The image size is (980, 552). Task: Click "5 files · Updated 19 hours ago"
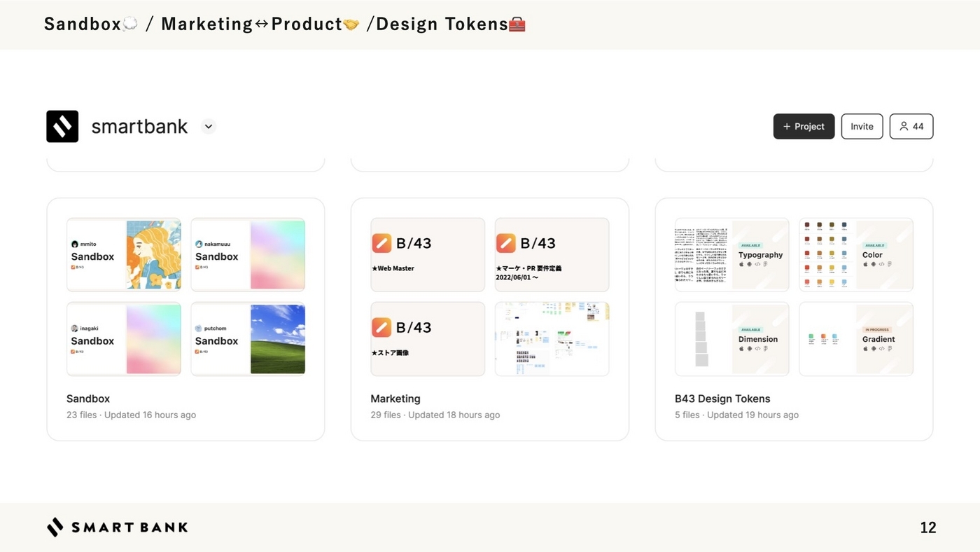(x=736, y=415)
